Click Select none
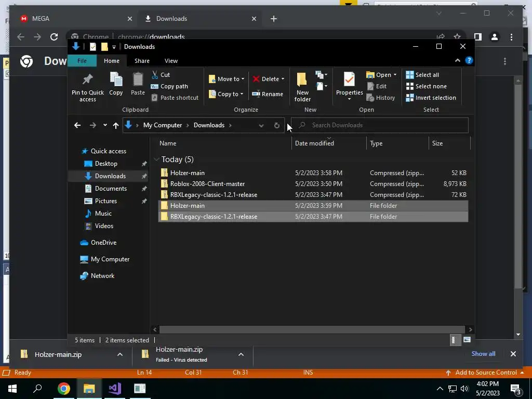 (426, 86)
